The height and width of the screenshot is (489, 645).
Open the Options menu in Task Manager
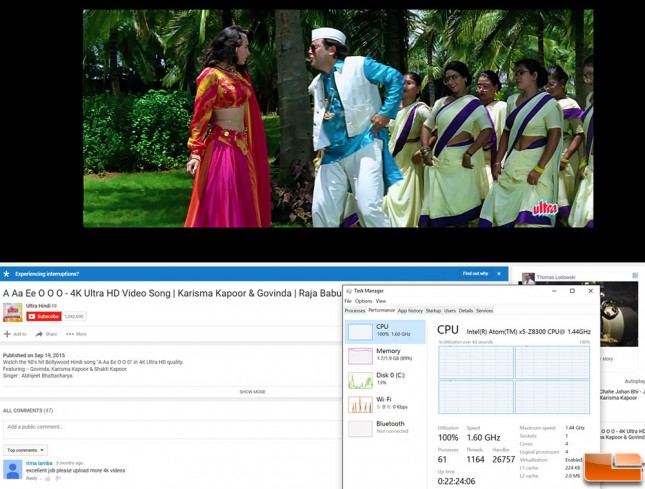[363, 301]
